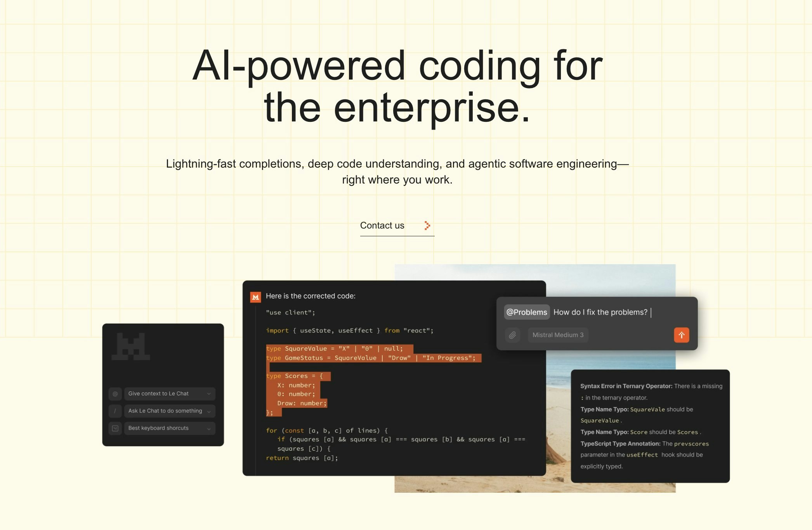Open the 'Best keyboard shorcuts' dropdown
This screenshot has width=812, height=530.
tap(169, 428)
